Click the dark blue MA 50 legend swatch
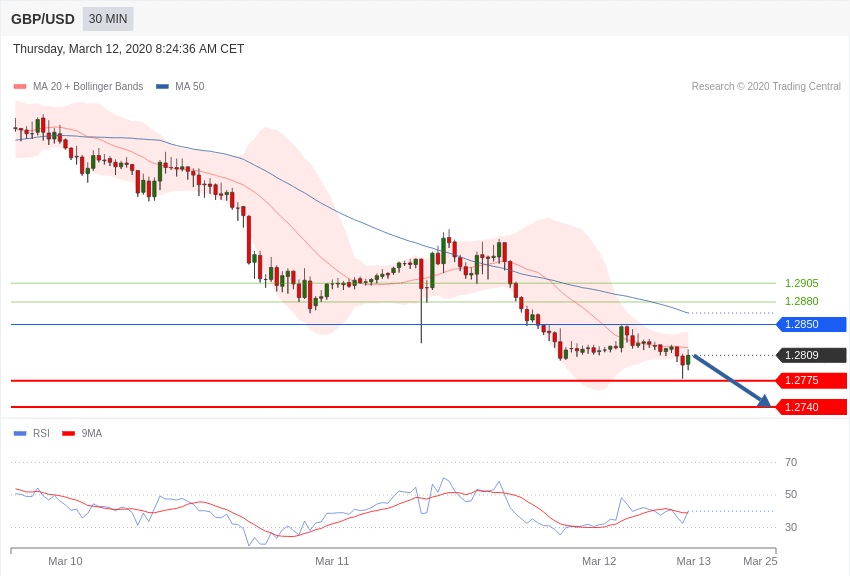The height and width of the screenshot is (576, 850). 162,87
